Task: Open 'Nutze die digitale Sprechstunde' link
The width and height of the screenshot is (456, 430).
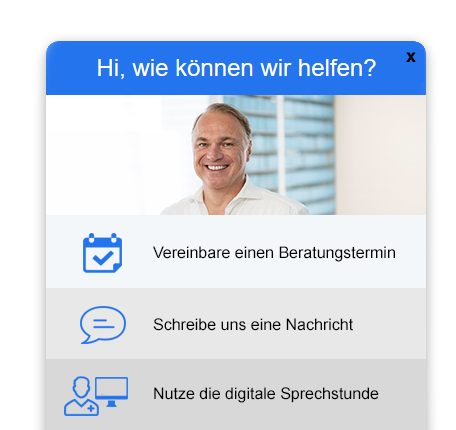Action: [266, 394]
